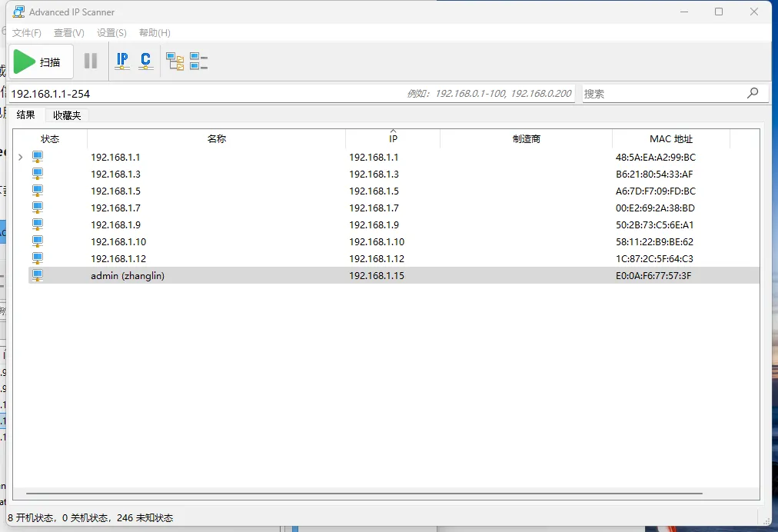Screen dimensions: 778x532
Task: Click the expand all tree toolbar icon
Action: tap(175, 62)
